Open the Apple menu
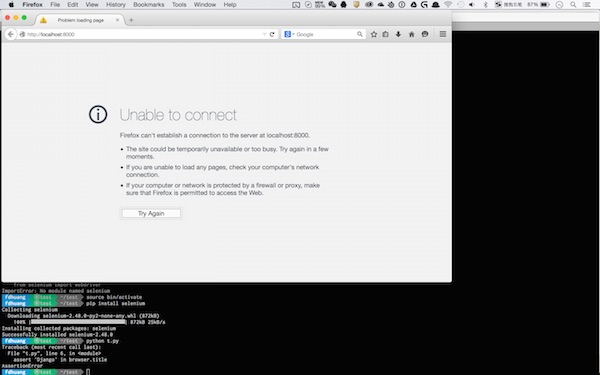This screenshot has width=600, height=375. tap(11, 5)
